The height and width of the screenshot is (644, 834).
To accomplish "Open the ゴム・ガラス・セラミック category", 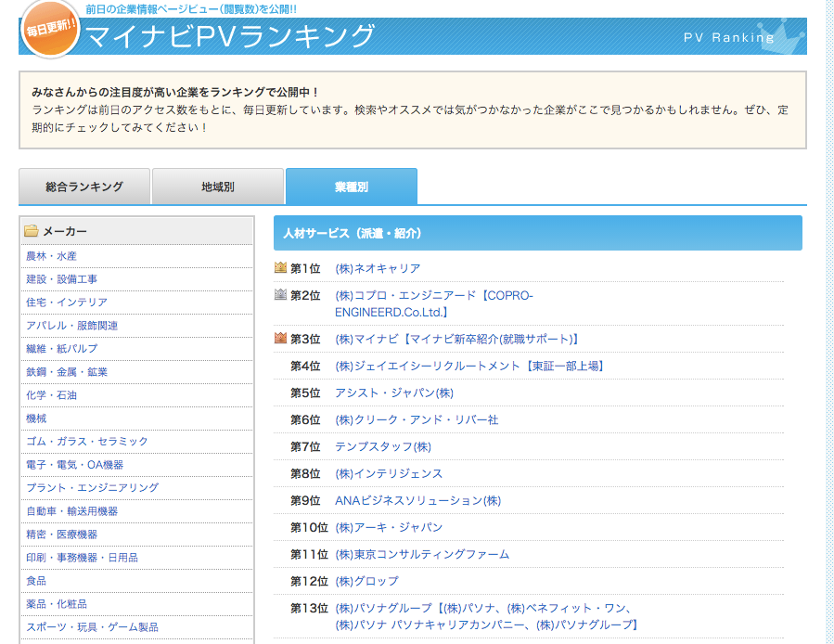I will [x=86, y=441].
